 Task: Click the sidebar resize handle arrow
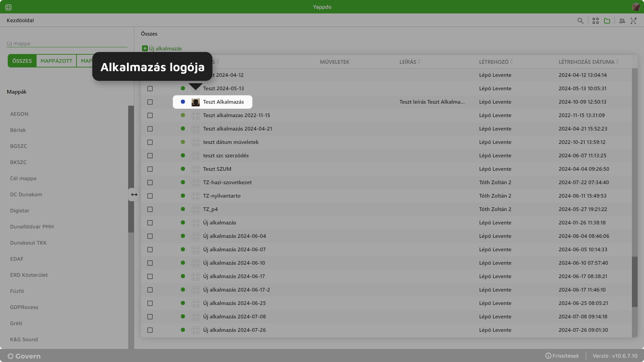pyautogui.click(x=134, y=195)
